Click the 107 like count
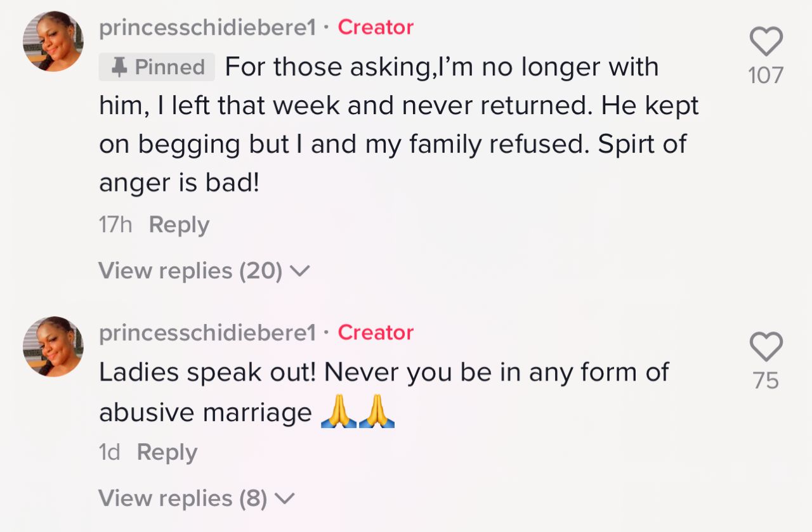812x532 pixels. 766,75
